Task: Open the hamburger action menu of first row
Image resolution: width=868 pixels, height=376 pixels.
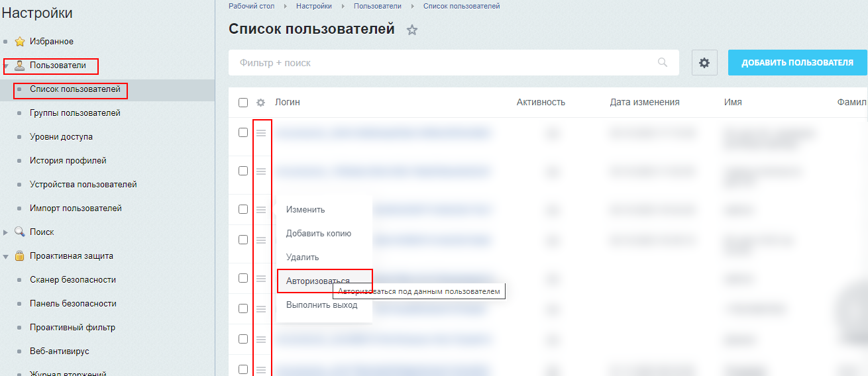Action: point(261,133)
